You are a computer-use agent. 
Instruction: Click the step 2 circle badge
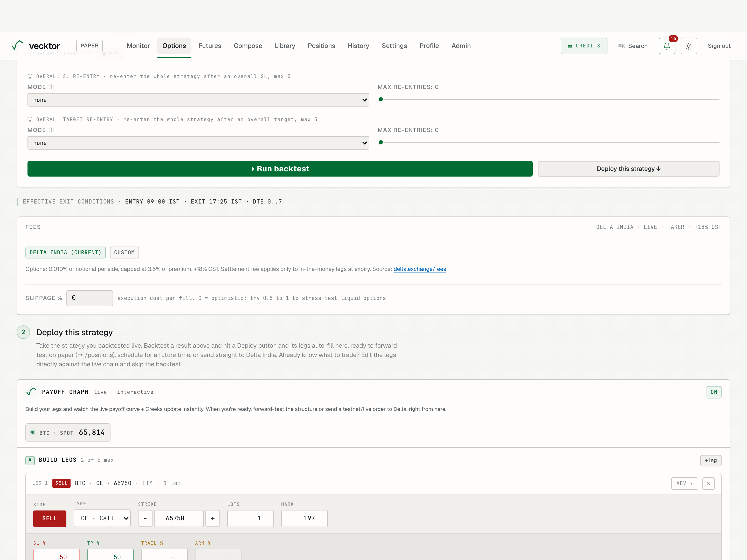click(x=23, y=332)
